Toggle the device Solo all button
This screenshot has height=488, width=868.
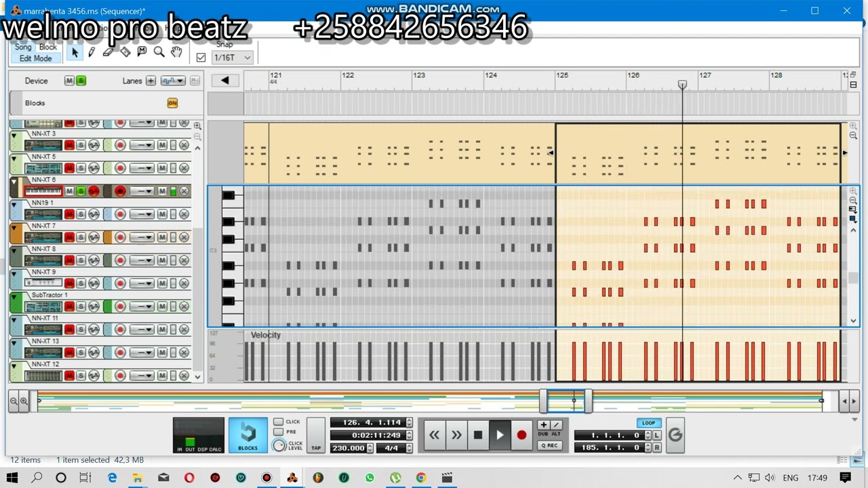[x=81, y=81]
